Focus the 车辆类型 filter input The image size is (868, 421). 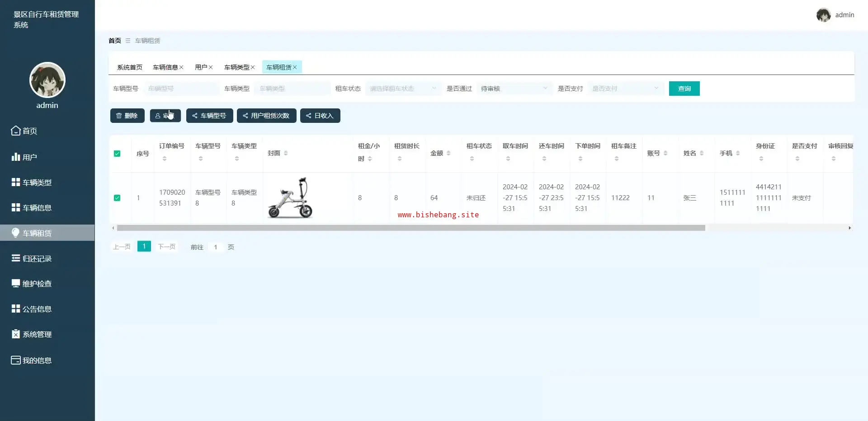coord(292,89)
